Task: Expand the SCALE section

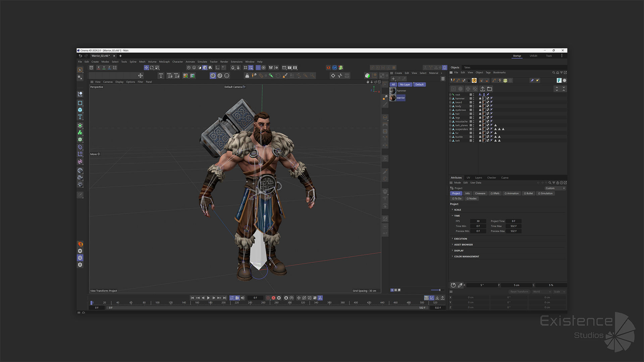Action: point(452,210)
